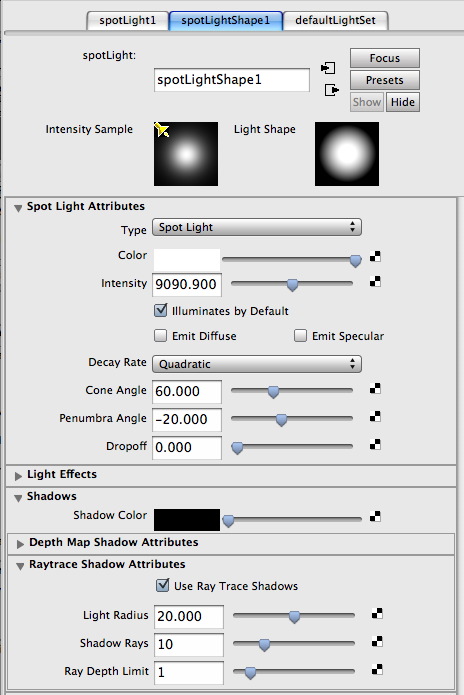The height and width of the screenshot is (695, 464).
Task: Uncheck Illuminates by Default
Action: [x=160, y=310]
